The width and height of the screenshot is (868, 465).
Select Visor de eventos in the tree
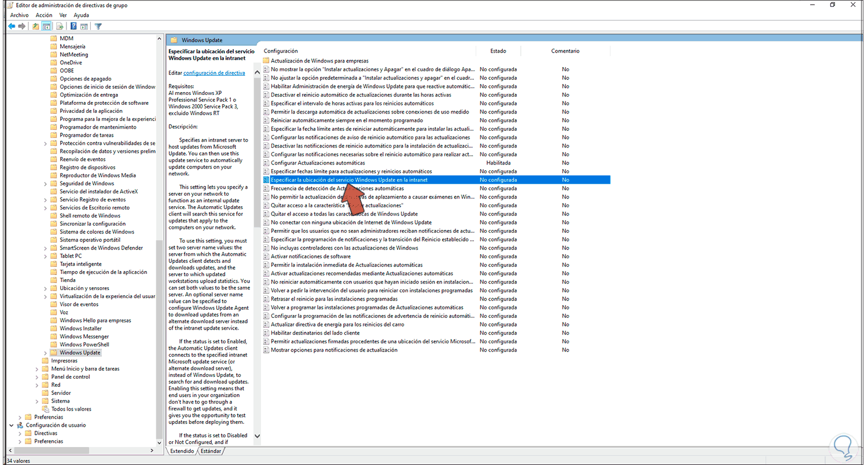click(79, 304)
